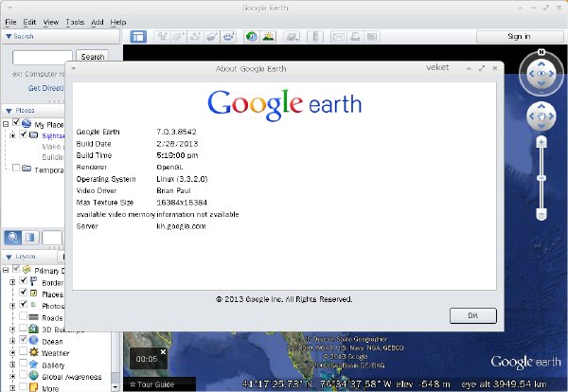Image resolution: width=568 pixels, height=392 pixels.
Task: Expand the Sightseeing folder node
Action: (x=12, y=135)
